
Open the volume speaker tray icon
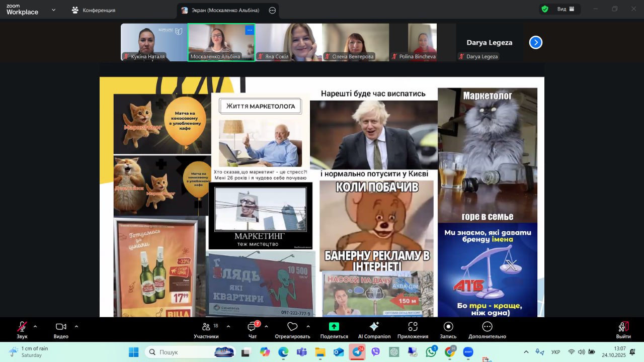pyautogui.click(x=582, y=352)
